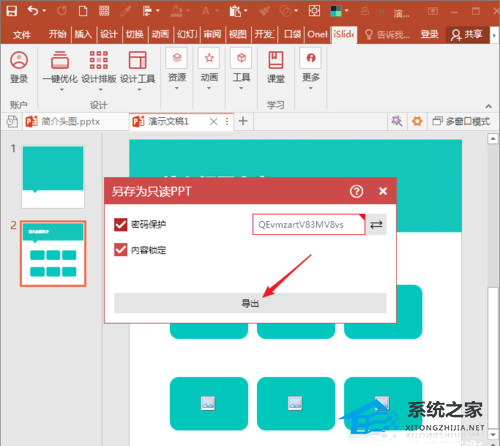Close the 另存为只读PPT dialog

(x=383, y=191)
